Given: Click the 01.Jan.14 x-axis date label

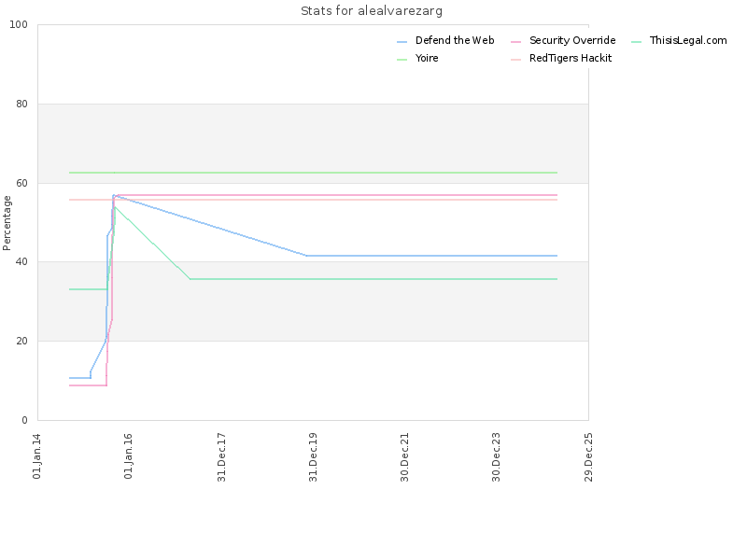Looking at the screenshot, I should [37, 456].
